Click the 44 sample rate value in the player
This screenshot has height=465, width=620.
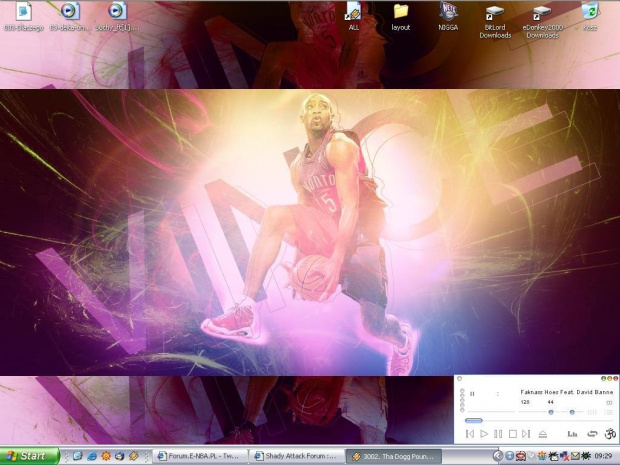(x=550, y=402)
